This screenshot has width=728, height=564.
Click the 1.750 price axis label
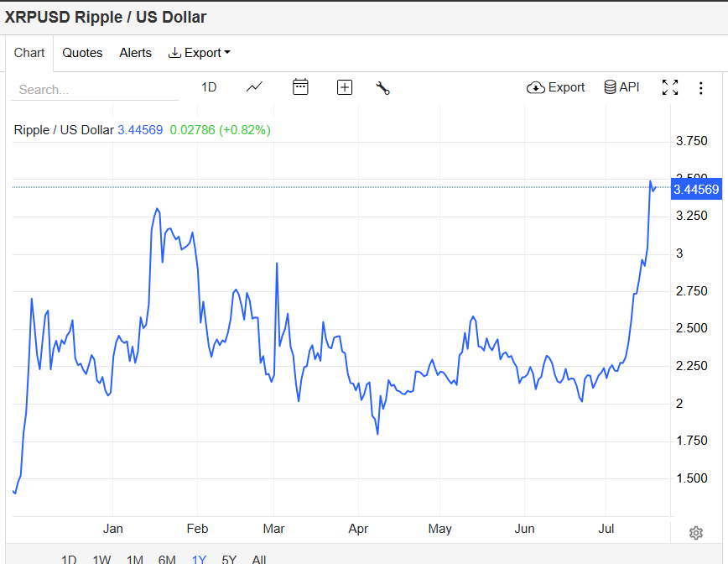click(691, 441)
